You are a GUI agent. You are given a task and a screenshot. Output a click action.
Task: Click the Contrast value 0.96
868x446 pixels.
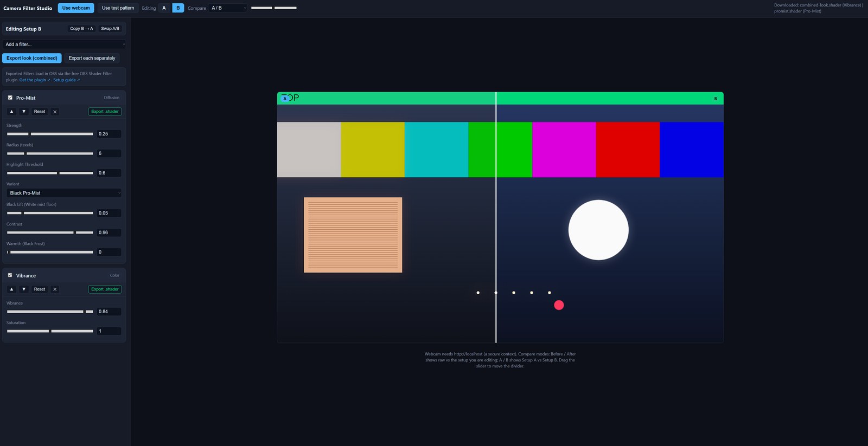109,232
